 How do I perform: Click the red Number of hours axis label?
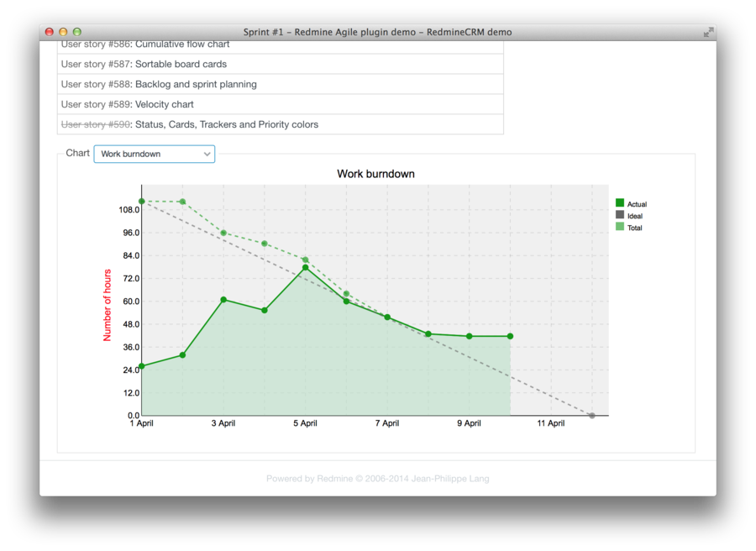click(108, 305)
